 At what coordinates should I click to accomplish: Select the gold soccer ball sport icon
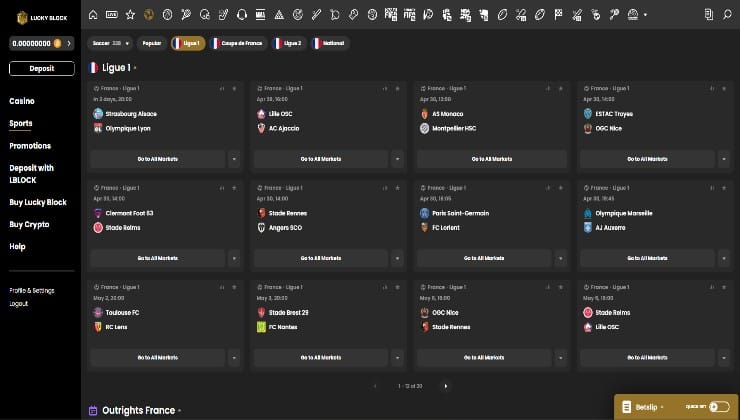point(149,15)
